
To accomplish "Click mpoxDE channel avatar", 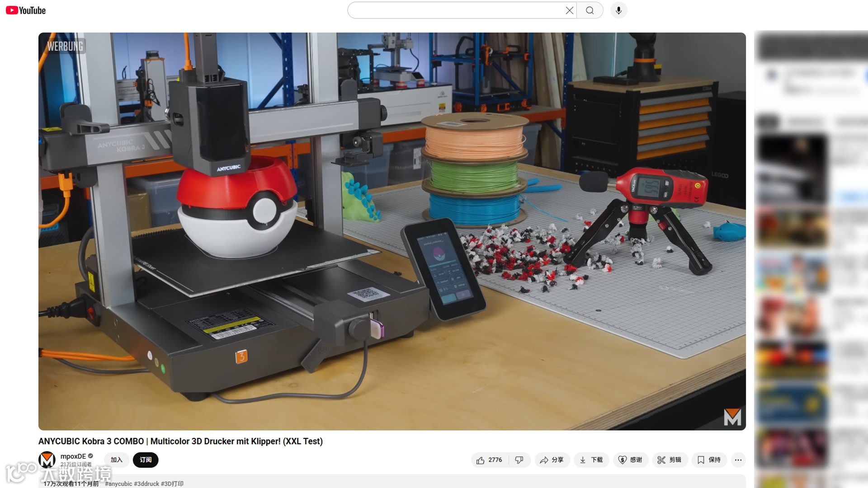I will point(47,460).
